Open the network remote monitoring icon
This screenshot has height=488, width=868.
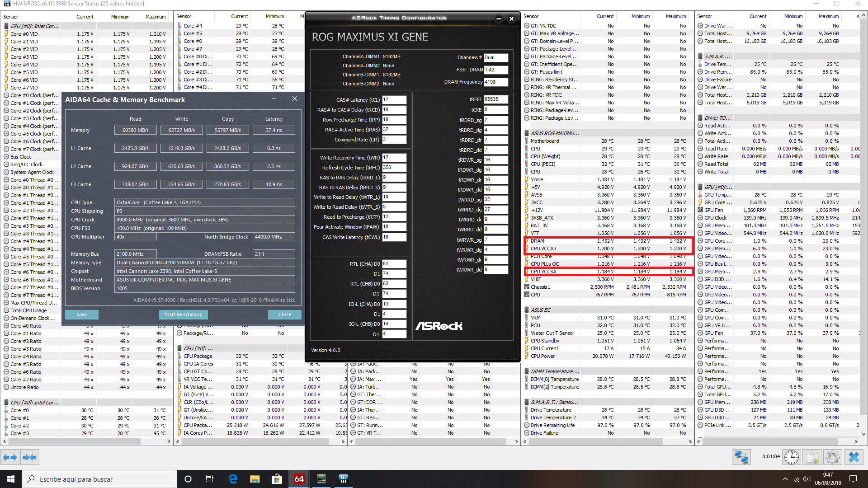click(x=741, y=457)
